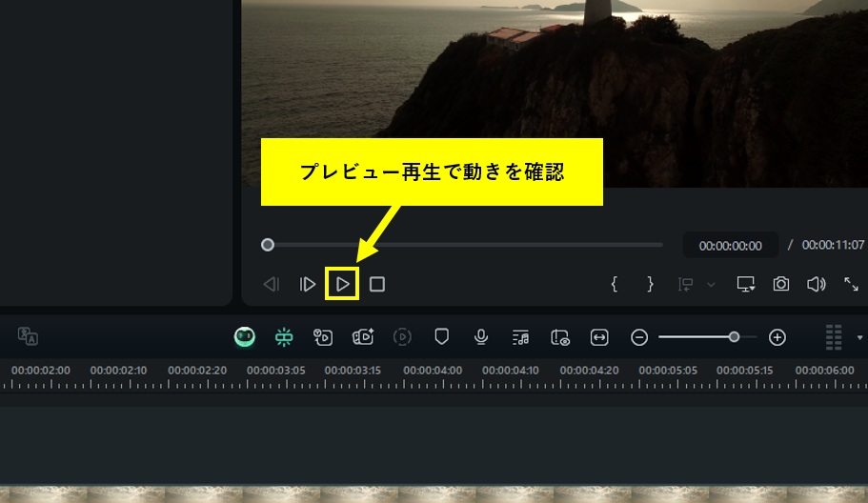Click ruler mark 00:00:05:15

[744, 371]
